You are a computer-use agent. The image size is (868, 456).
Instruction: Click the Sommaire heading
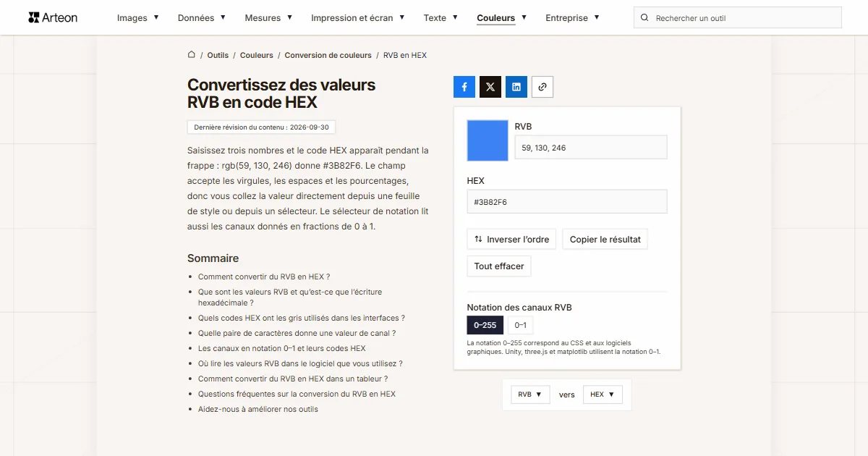pyautogui.click(x=213, y=258)
